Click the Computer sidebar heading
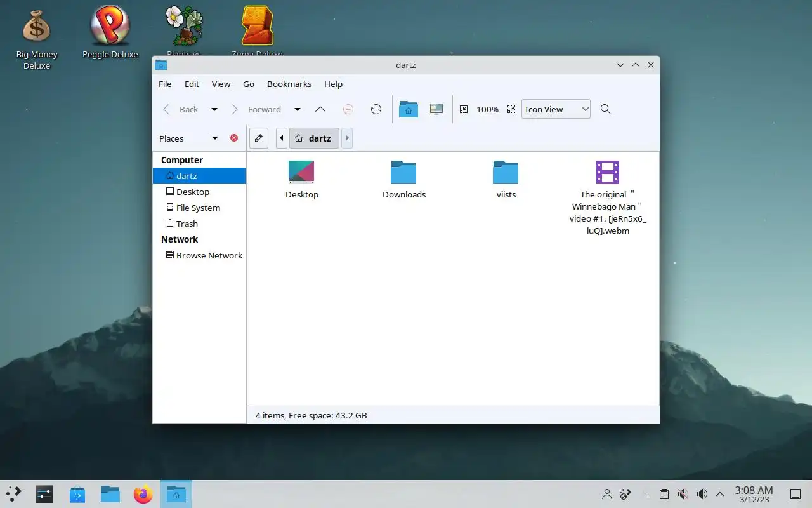This screenshot has height=508, width=812. click(182, 160)
